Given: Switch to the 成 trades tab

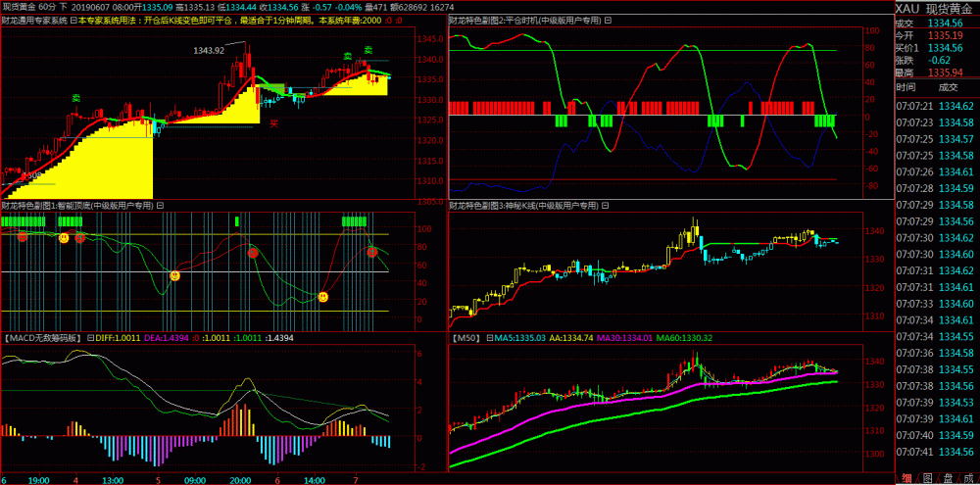Looking at the screenshot, I should [969, 478].
